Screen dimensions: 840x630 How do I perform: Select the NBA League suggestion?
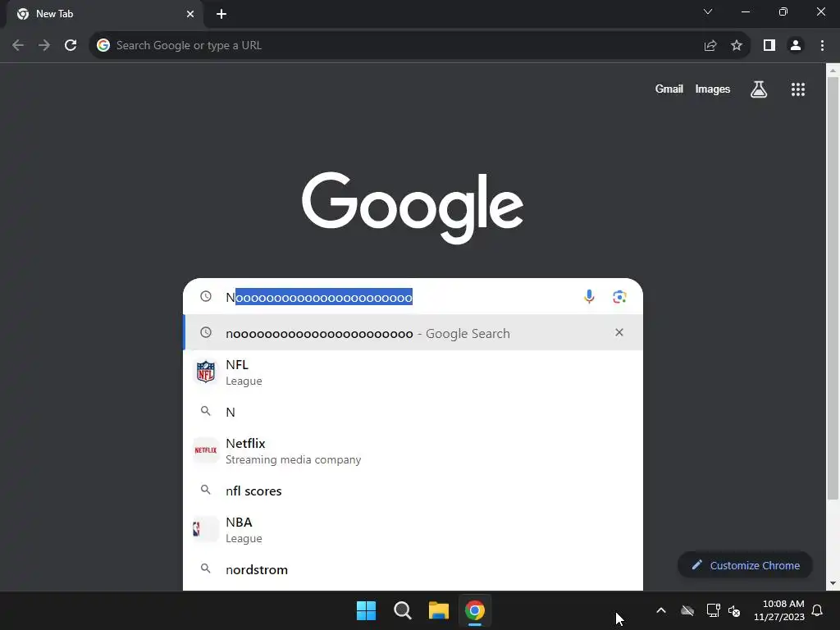pyautogui.click(x=413, y=530)
